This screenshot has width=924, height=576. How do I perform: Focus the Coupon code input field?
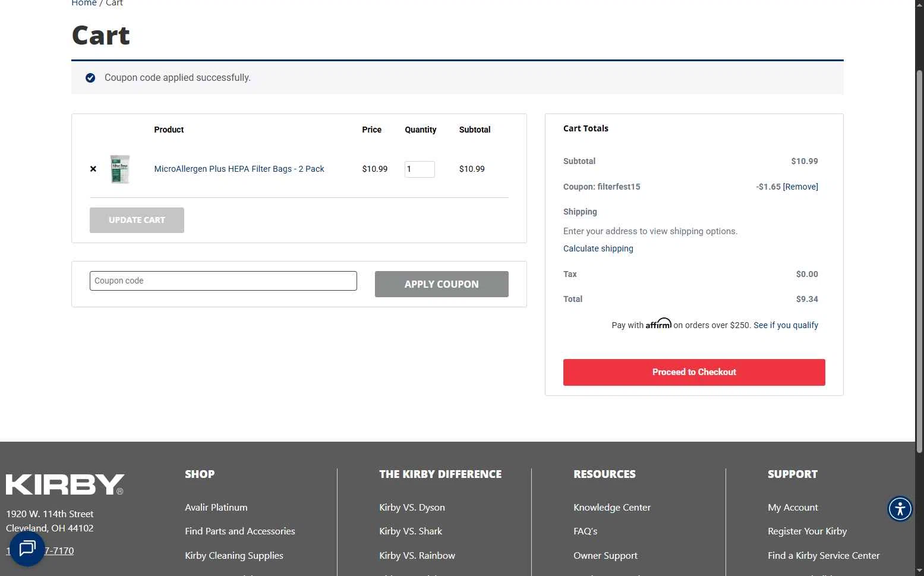click(x=223, y=281)
